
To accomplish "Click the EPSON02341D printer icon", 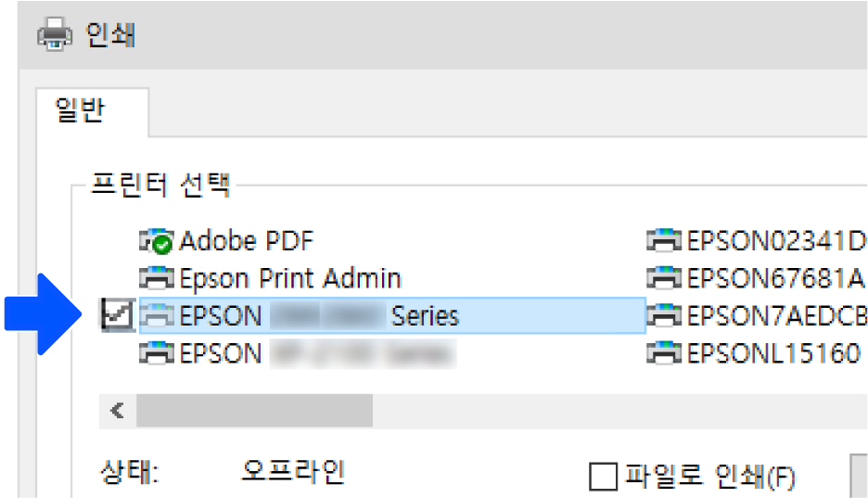I will click(665, 242).
